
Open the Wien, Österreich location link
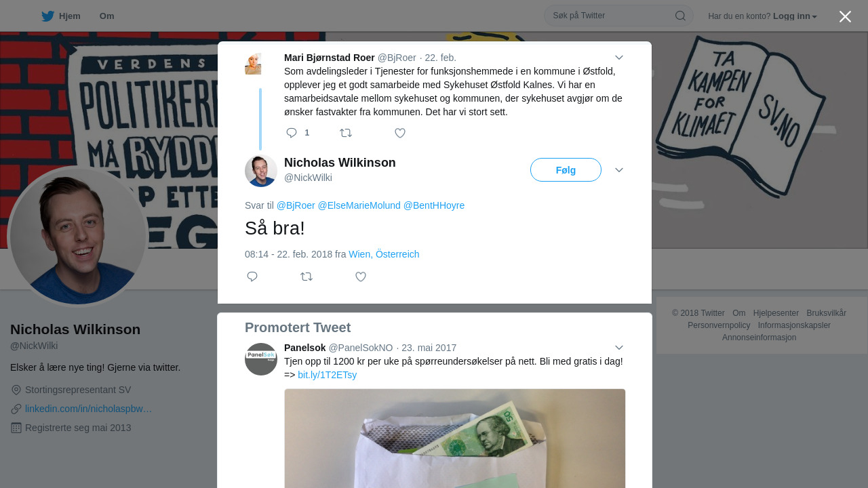click(x=384, y=254)
